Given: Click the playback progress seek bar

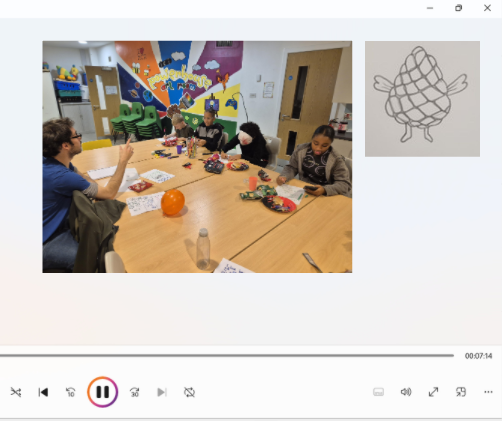Looking at the screenshot, I should pyautogui.click(x=227, y=356).
